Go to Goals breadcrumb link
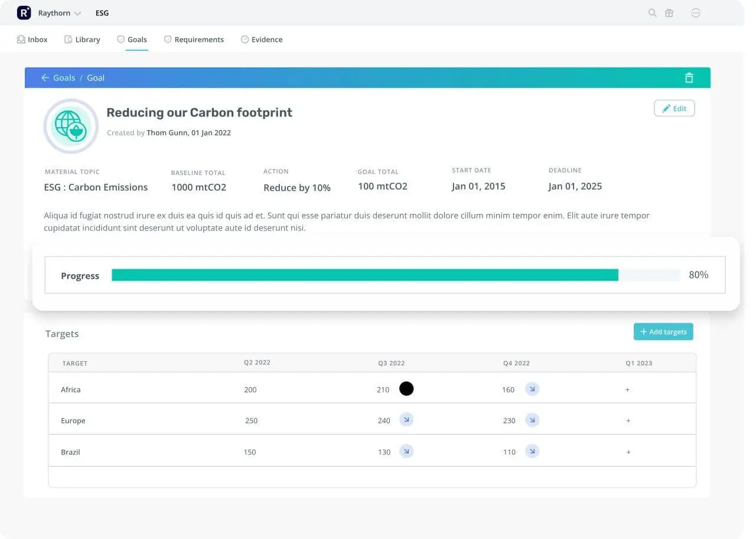The image size is (756, 539). pos(64,78)
